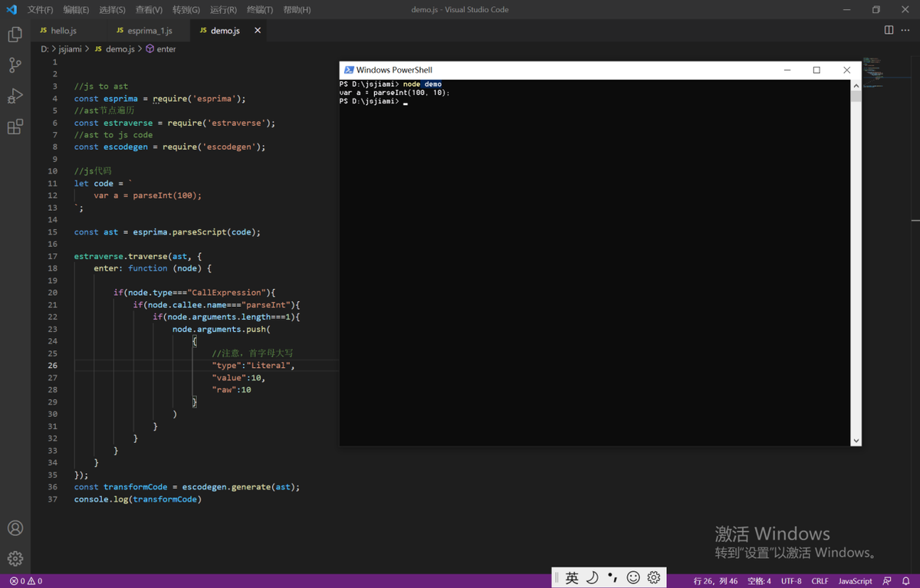The image size is (920, 588).
Task: Maximize the Windows PowerShell window
Action: pos(816,70)
